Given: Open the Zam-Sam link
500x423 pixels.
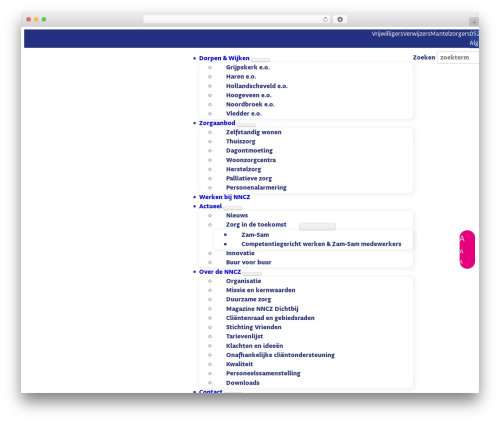Looking at the screenshot, I should [x=255, y=235].
